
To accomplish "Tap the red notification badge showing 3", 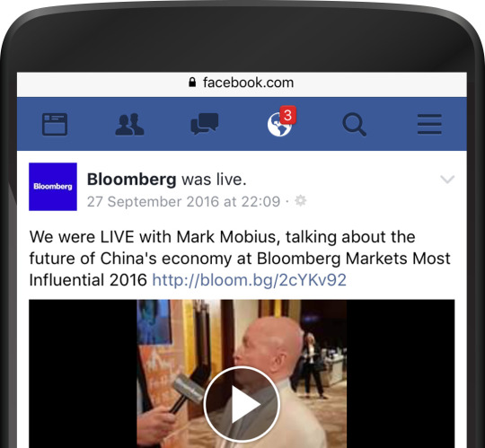I will pyautogui.click(x=287, y=115).
